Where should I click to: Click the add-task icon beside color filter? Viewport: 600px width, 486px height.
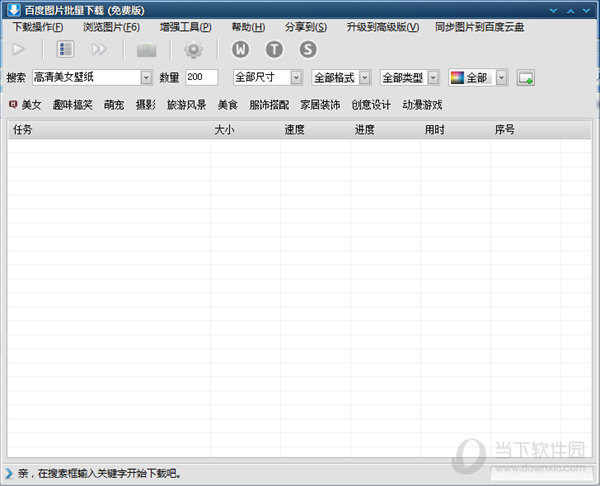click(x=526, y=78)
